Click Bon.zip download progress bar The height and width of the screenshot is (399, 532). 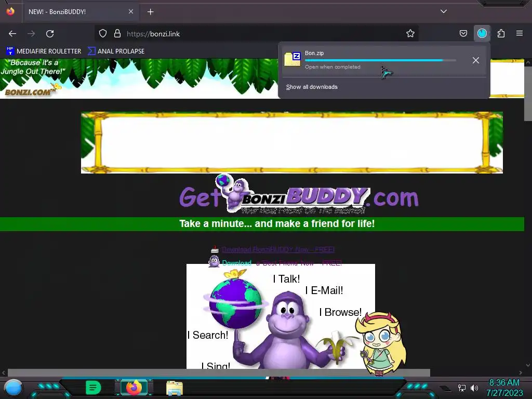[380, 60]
